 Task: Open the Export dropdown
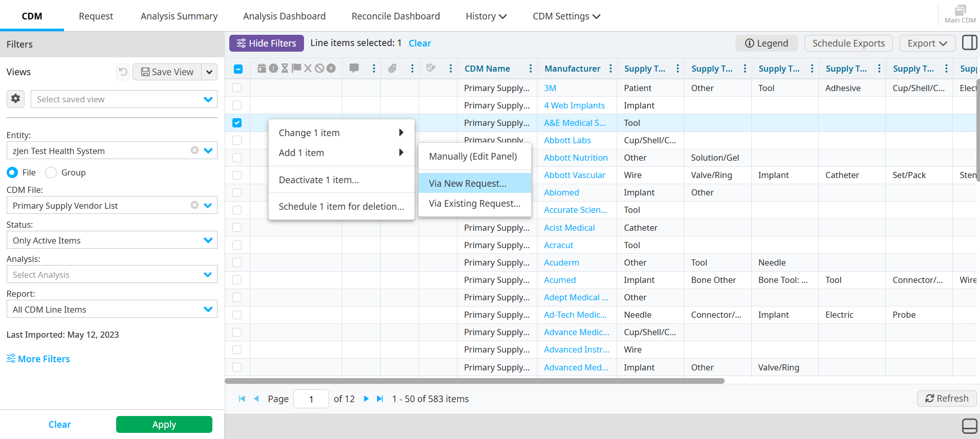coord(927,43)
